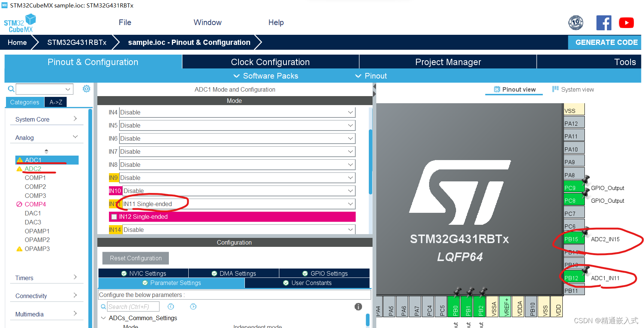Open the IN10 mode dropdown
Screen dimensions: 644x328
pyautogui.click(x=239, y=191)
